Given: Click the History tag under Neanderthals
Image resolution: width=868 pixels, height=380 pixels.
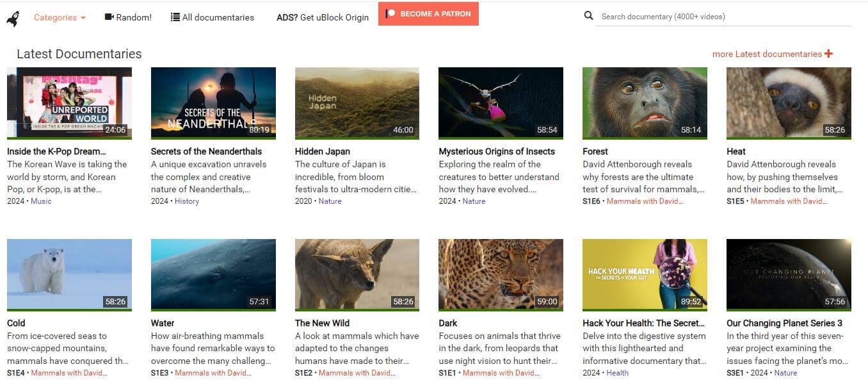Looking at the screenshot, I should [x=187, y=201].
